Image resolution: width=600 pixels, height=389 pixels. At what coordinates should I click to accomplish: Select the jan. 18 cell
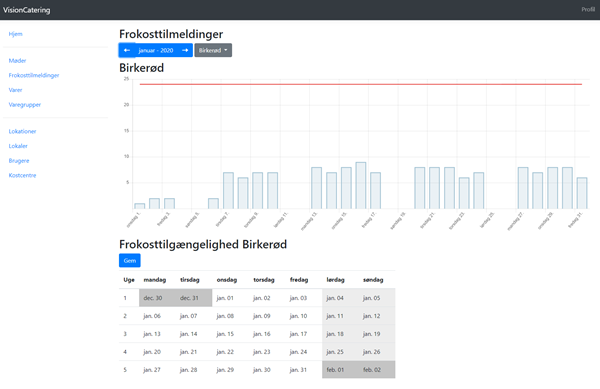[x=340, y=334]
